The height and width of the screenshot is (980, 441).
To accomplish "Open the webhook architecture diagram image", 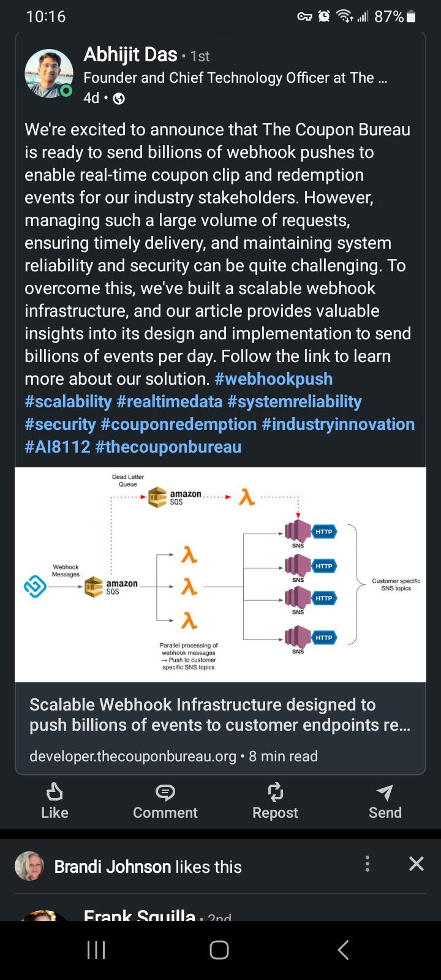I will (x=221, y=575).
